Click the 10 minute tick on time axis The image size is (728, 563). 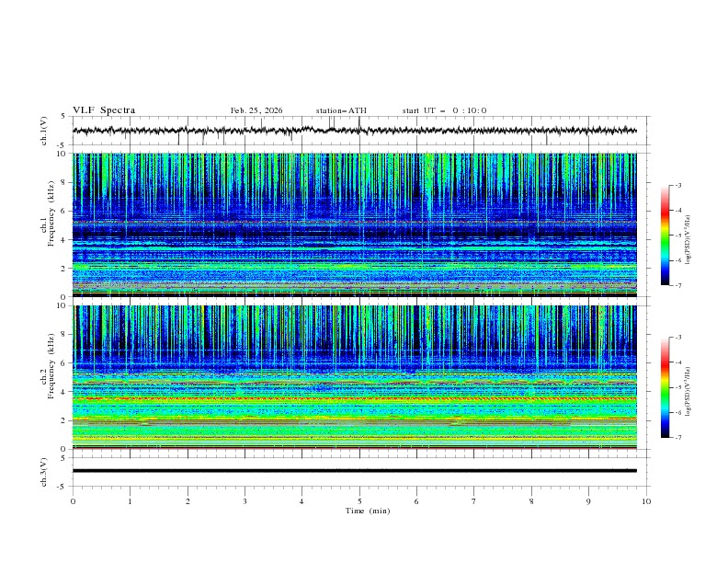coord(646,501)
